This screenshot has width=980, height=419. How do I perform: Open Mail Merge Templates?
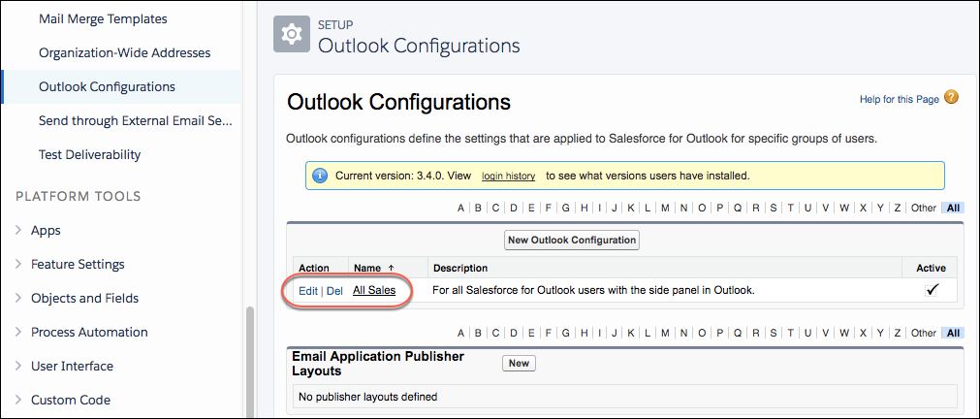tap(103, 18)
